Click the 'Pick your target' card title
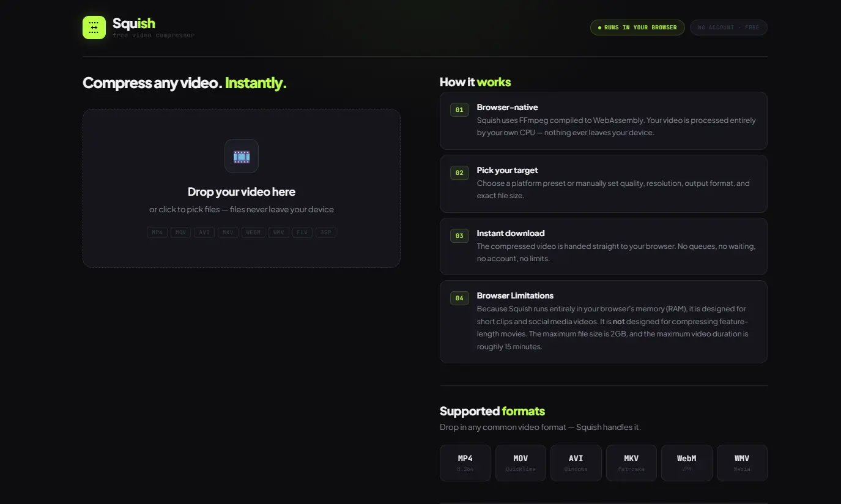 tap(508, 170)
